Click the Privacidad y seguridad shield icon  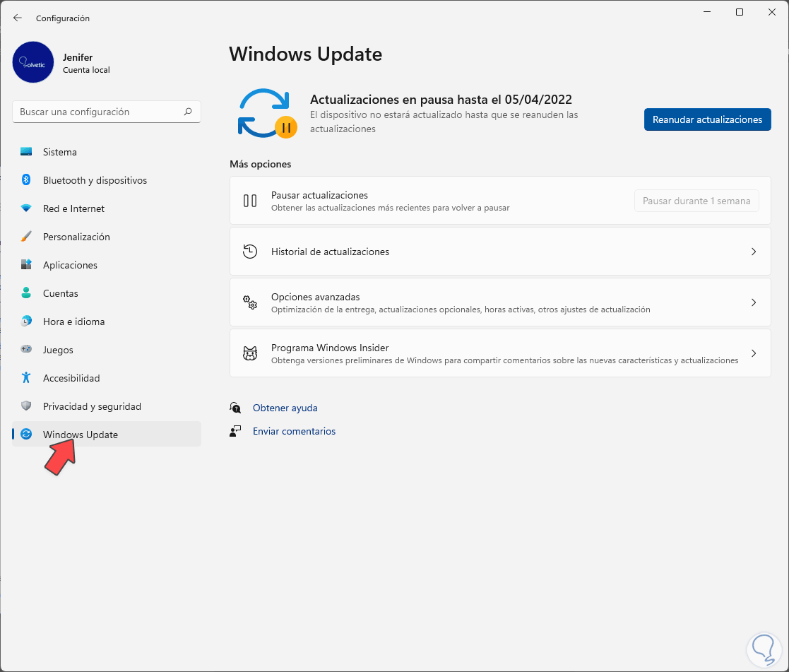point(26,406)
